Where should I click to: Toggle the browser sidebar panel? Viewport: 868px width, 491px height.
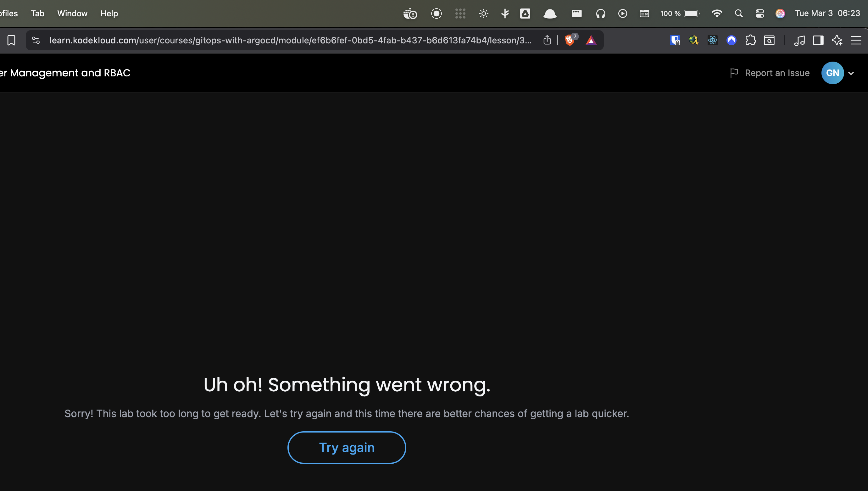click(x=818, y=41)
